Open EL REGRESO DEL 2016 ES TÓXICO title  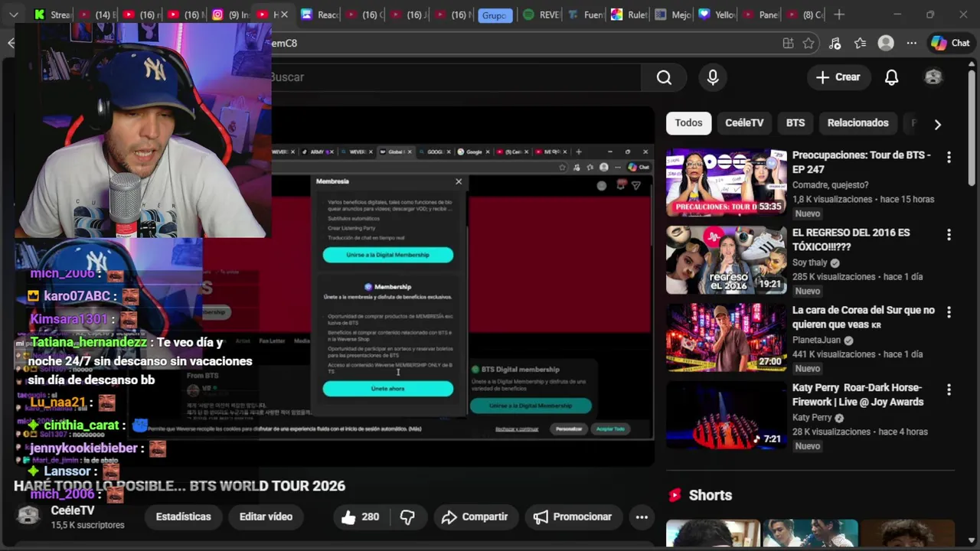click(x=851, y=240)
